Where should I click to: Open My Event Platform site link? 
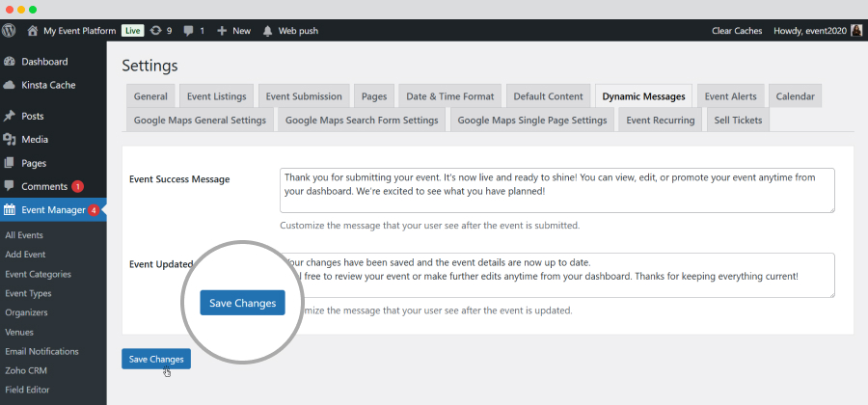pyautogui.click(x=80, y=31)
